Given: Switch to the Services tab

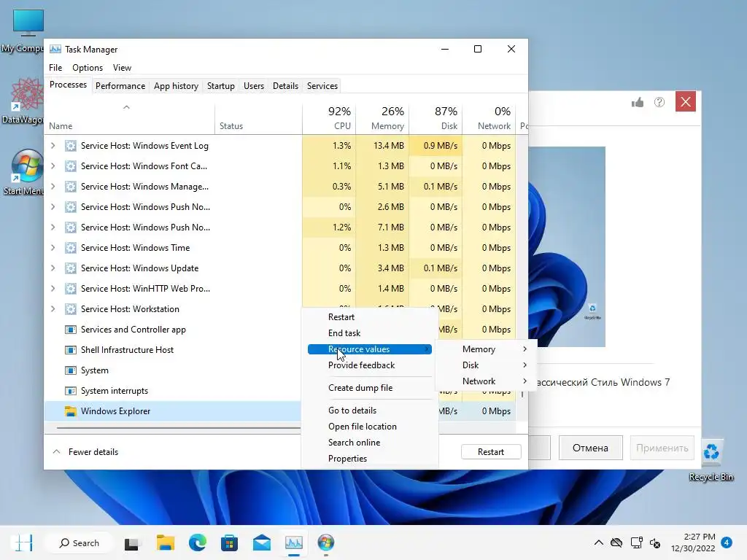Looking at the screenshot, I should (322, 86).
